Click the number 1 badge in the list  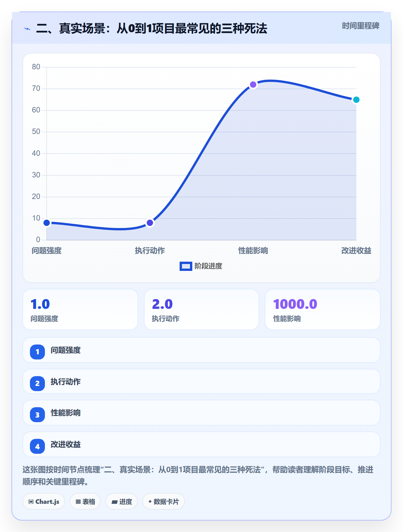[x=37, y=352]
